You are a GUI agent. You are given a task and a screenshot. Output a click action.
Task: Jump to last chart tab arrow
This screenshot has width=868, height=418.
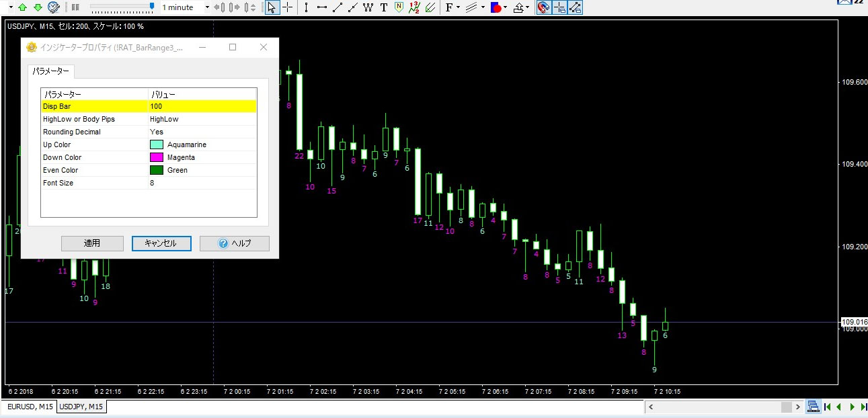(863, 407)
